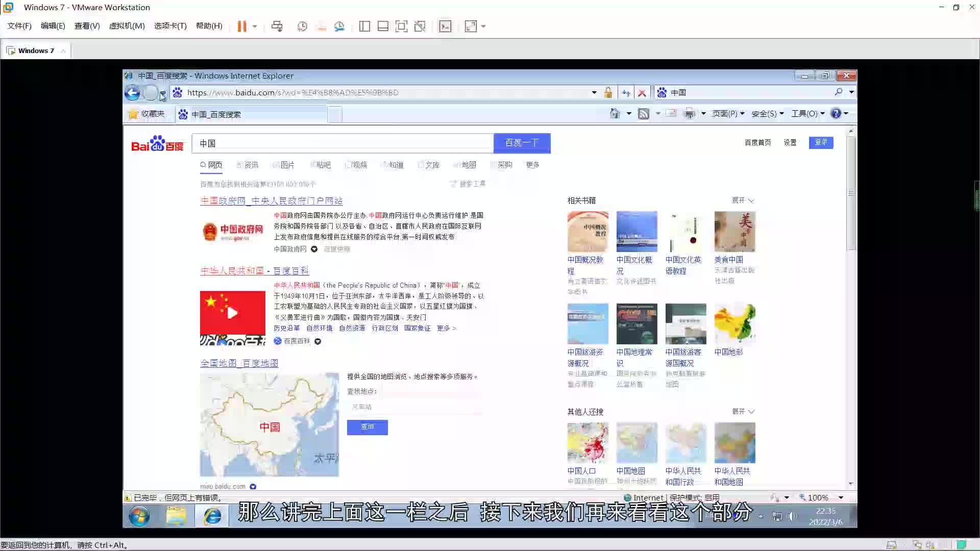Expand the 相关书籍 section with 展开

click(743, 201)
